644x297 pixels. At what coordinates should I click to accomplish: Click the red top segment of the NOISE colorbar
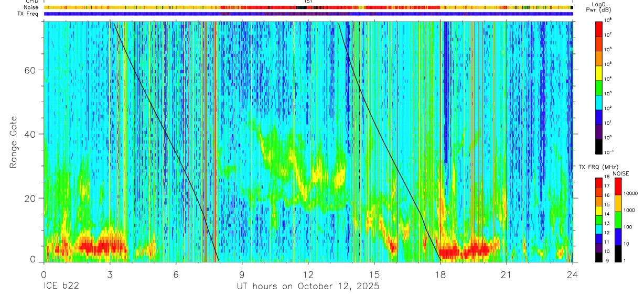618,186
